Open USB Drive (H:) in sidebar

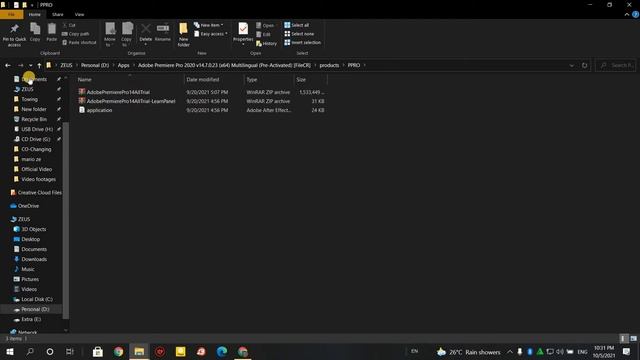pyautogui.click(x=37, y=129)
